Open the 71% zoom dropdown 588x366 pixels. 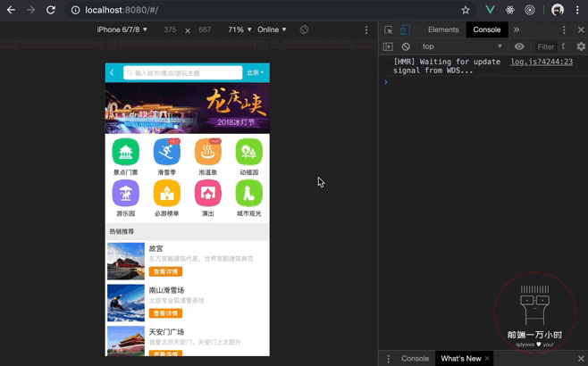pyautogui.click(x=239, y=29)
